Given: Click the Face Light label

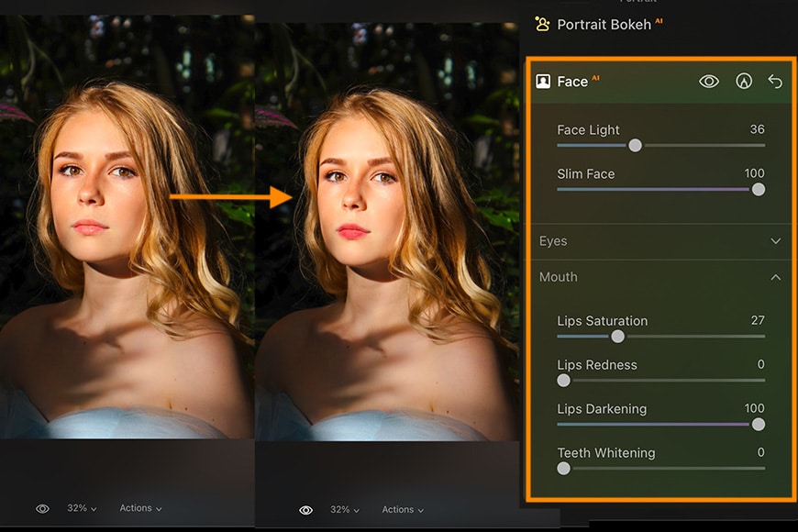Looking at the screenshot, I should (x=588, y=130).
